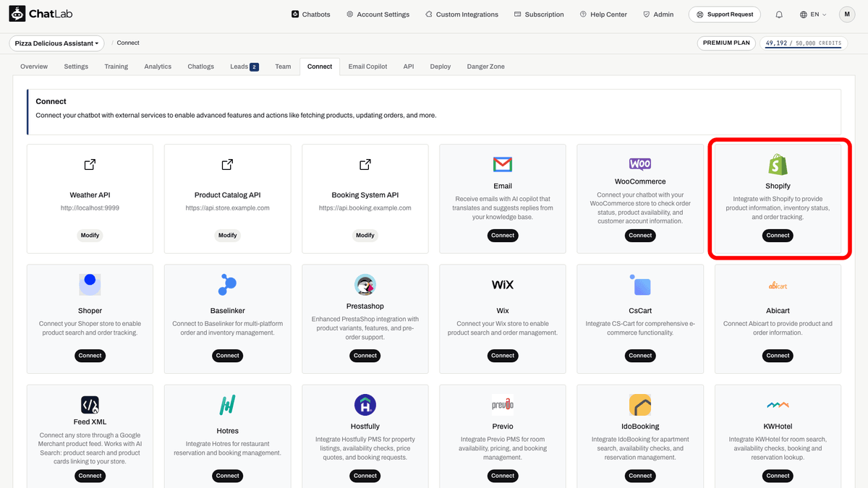Screen dimensions: 868x488
Task: Open the EN language dropdown
Action: 813,14
